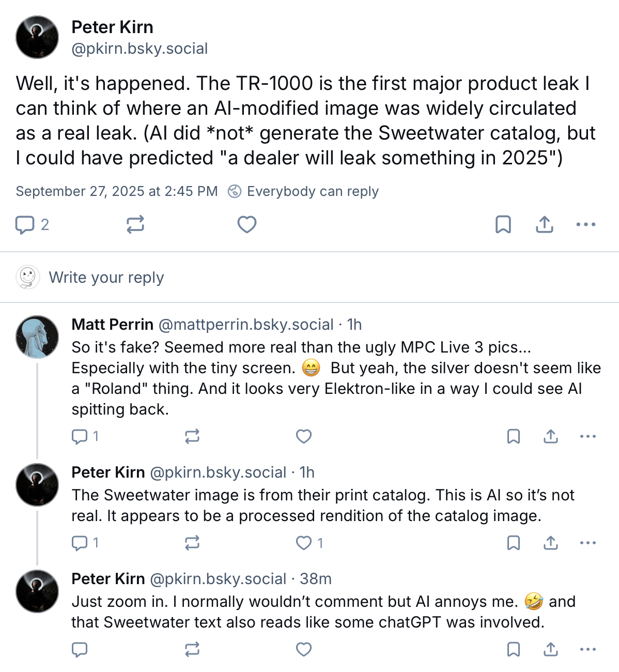Repost the 38m reply about ChatGPT
619x672 pixels.
point(192,649)
